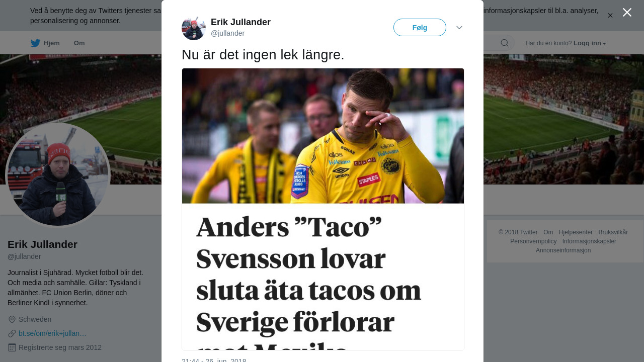Click the location pin icon by Schweden
This screenshot has height=362, width=644.
tap(12, 319)
